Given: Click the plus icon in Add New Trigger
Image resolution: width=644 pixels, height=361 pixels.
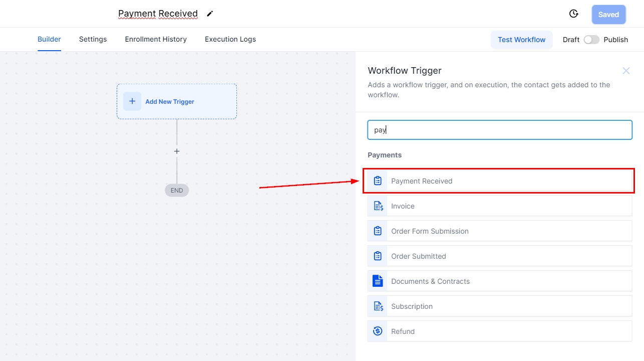Looking at the screenshot, I should pos(132,101).
